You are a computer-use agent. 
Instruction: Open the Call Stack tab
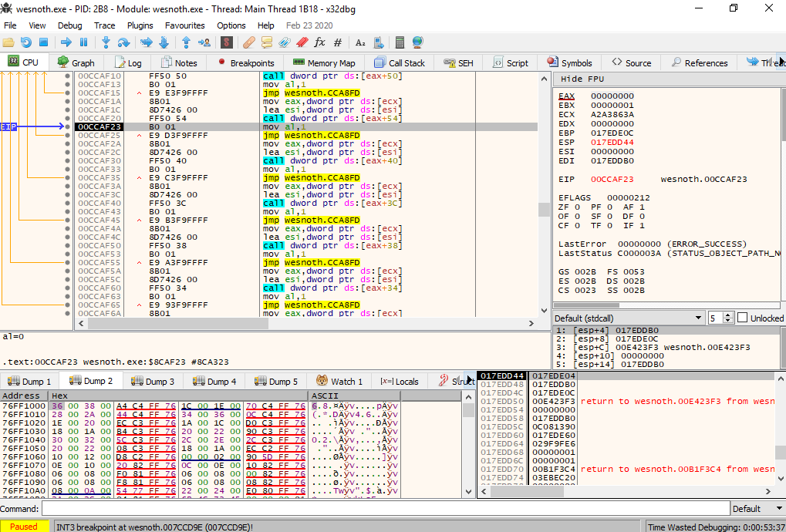pos(400,62)
